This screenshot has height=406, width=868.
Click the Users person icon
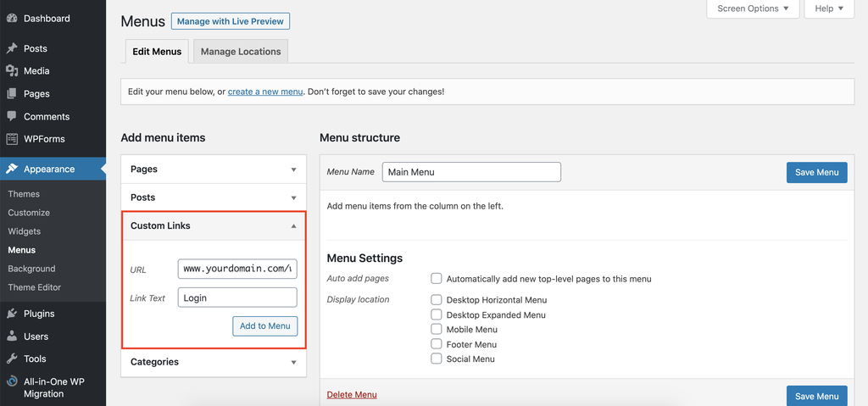[12, 336]
